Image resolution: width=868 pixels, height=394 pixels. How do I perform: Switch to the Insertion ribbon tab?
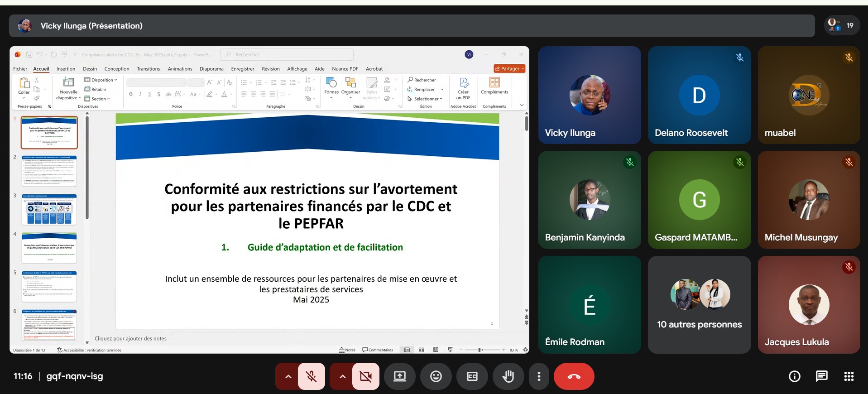coord(66,69)
